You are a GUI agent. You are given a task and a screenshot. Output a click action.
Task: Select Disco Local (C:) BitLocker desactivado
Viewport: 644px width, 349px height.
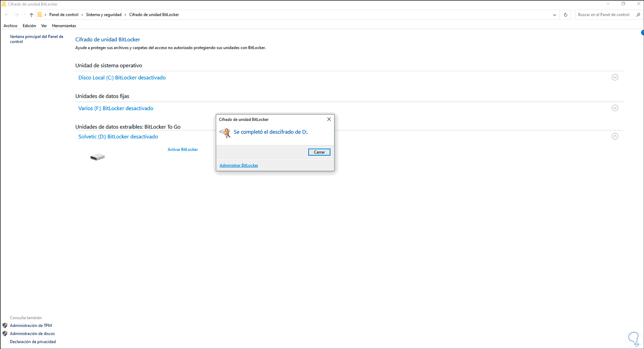(x=122, y=78)
